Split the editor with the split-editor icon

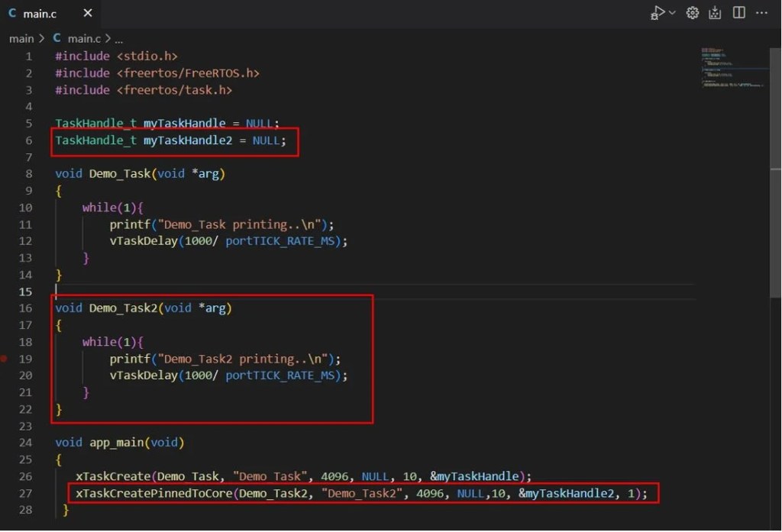tap(739, 12)
